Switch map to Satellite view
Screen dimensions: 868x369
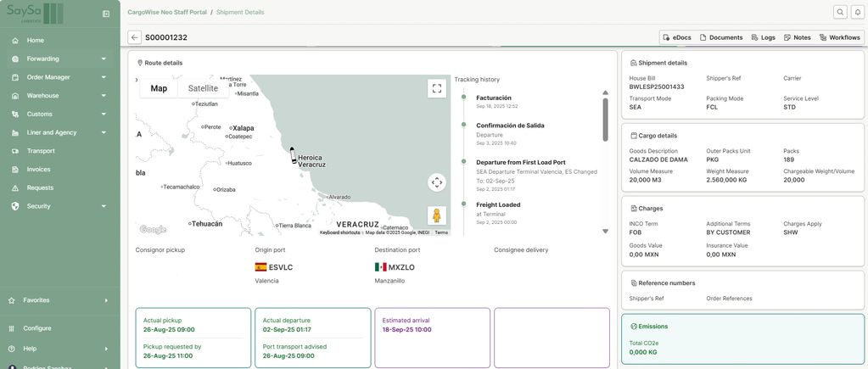203,88
